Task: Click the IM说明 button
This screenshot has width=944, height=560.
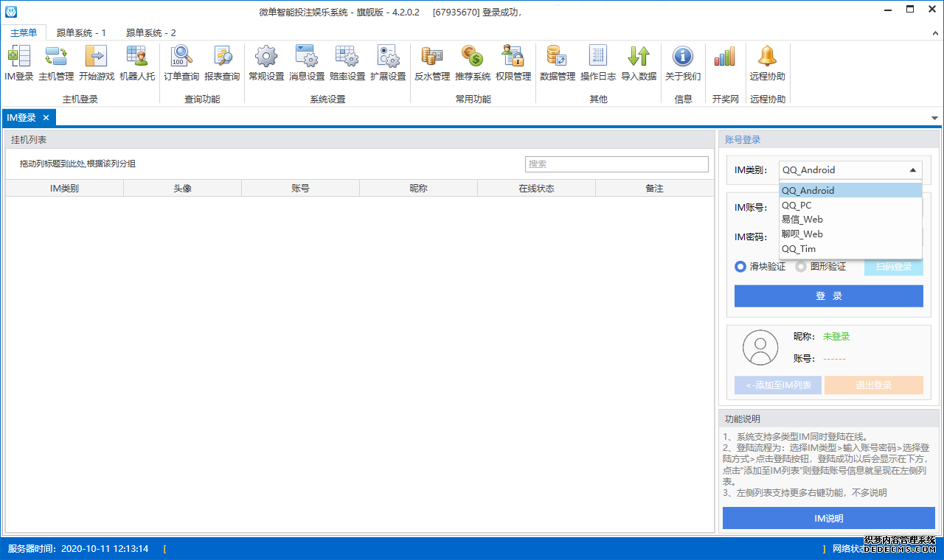Action: (x=828, y=519)
